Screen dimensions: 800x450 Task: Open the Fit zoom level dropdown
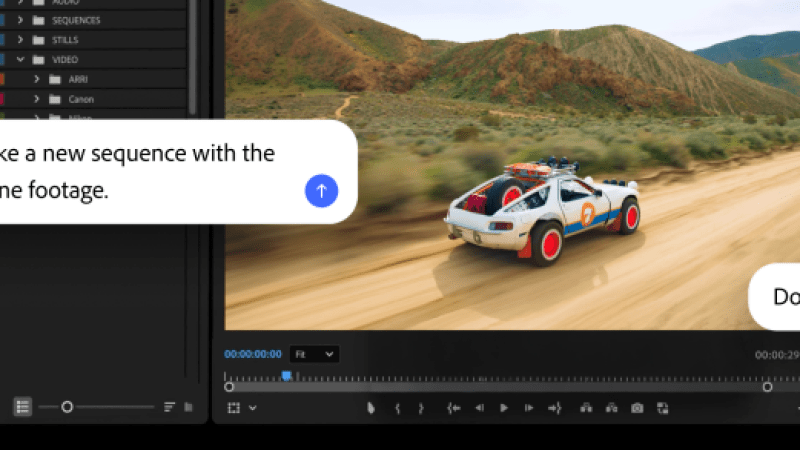(x=314, y=354)
